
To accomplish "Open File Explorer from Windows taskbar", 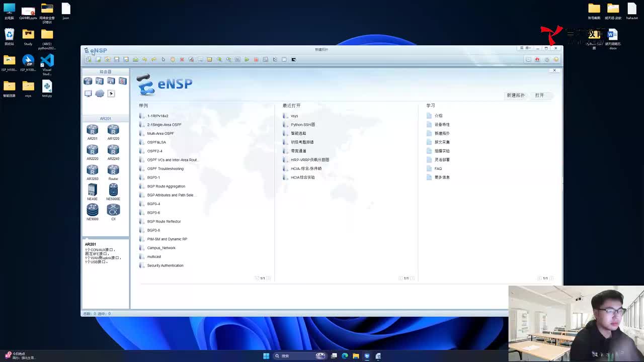I will 356,356.
